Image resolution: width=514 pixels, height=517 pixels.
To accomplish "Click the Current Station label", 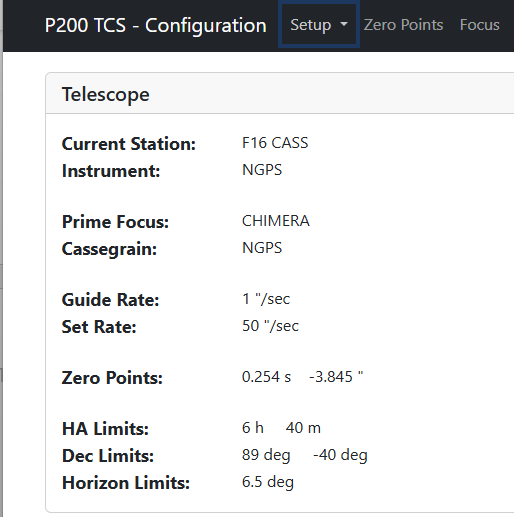I will (129, 144).
